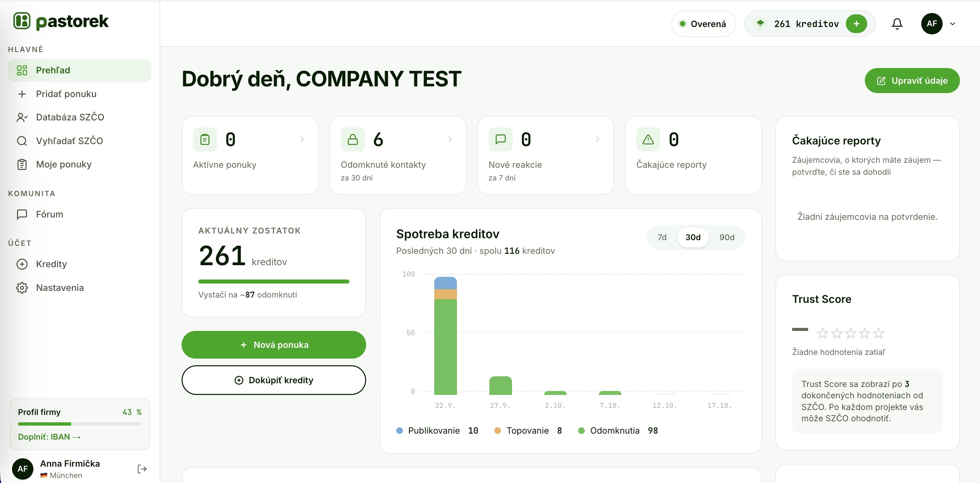980x483 pixels.
Task: Click Dokúpiť kredity button
Action: tap(273, 380)
